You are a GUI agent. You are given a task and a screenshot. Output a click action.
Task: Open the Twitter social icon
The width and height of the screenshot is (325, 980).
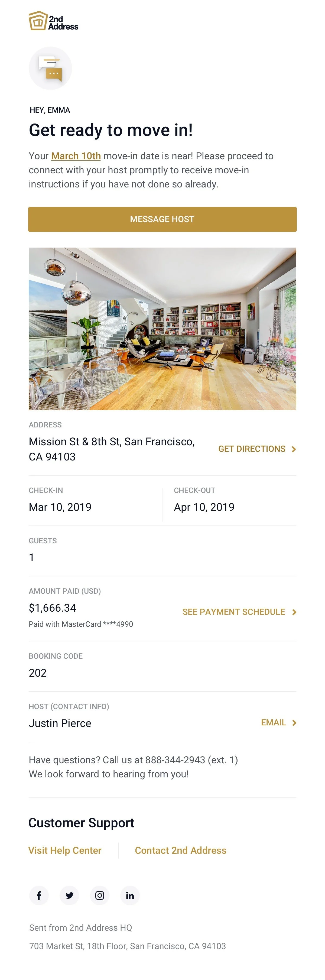[x=69, y=895]
